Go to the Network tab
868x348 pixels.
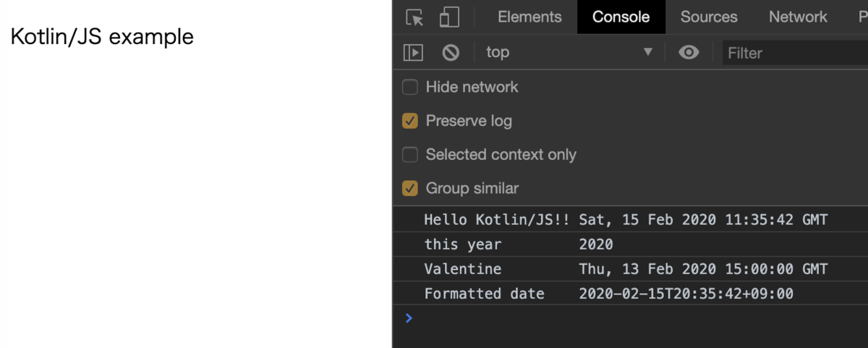(798, 17)
